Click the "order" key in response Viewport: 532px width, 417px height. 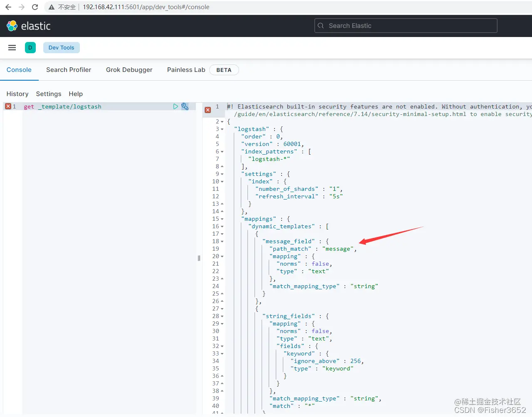click(253, 136)
